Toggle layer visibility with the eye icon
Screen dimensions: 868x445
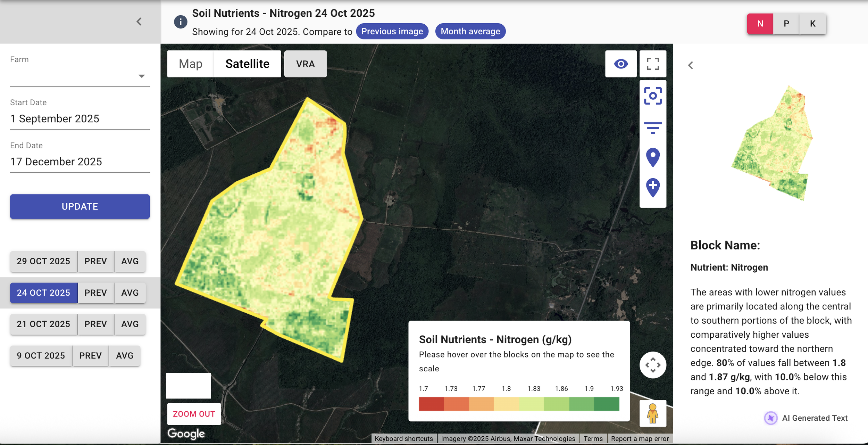click(620, 64)
